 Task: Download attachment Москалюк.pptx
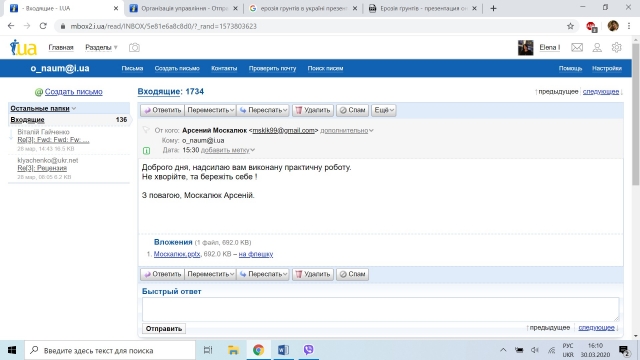(177, 254)
